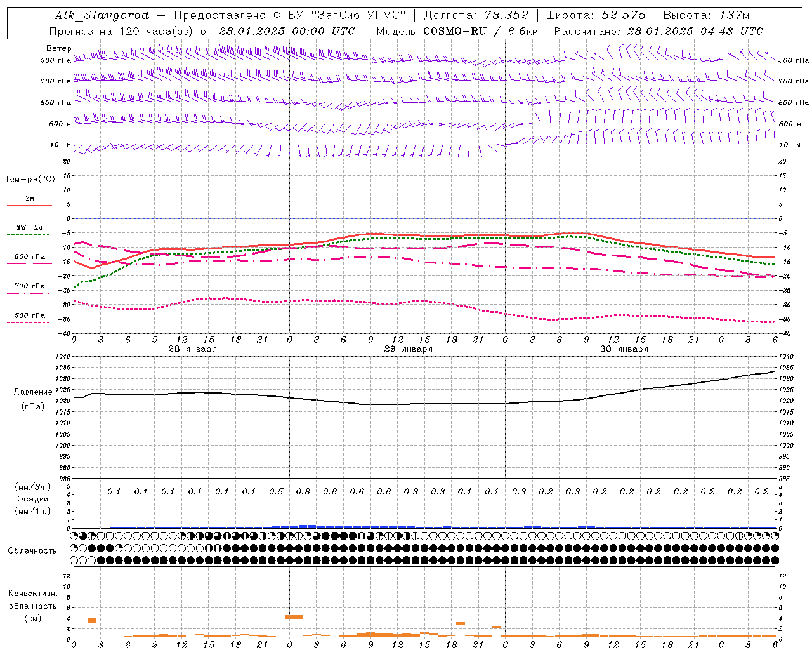Click the 28 января date label
Screen dimensions: 812x650
(193, 349)
